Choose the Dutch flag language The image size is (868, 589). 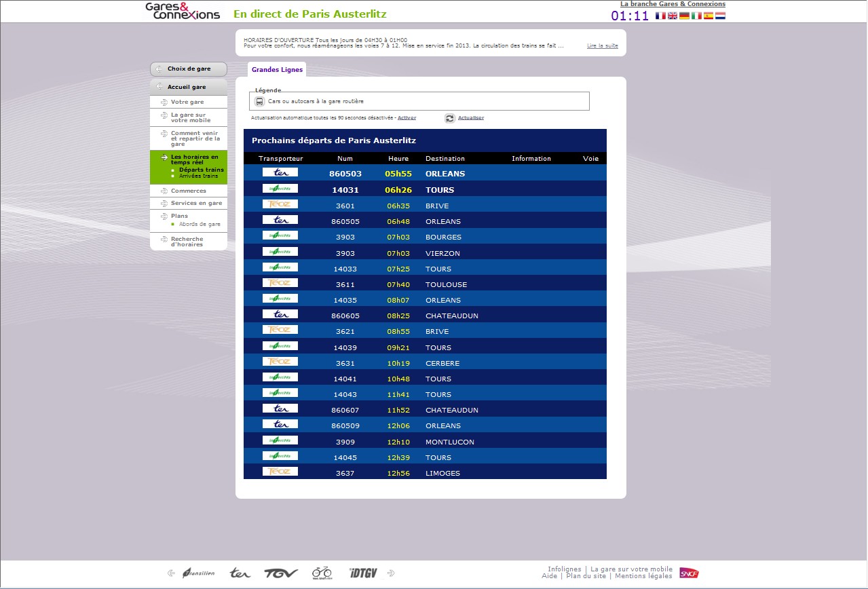click(x=721, y=16)
